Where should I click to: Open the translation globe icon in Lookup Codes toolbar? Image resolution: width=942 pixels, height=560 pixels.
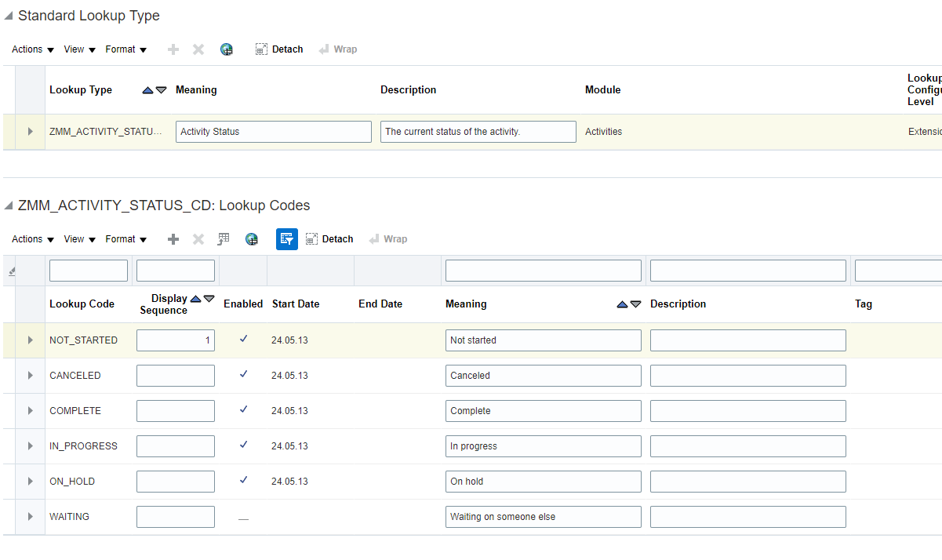(x=252, y=239)
